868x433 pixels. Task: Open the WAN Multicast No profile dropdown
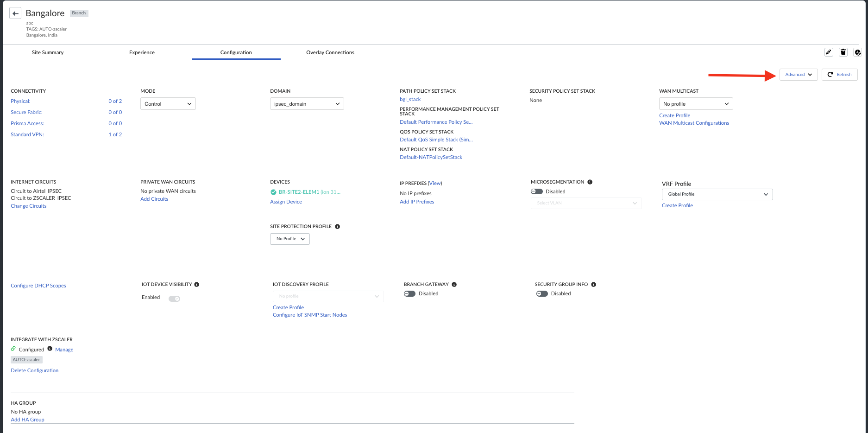(x=696, y=104)
